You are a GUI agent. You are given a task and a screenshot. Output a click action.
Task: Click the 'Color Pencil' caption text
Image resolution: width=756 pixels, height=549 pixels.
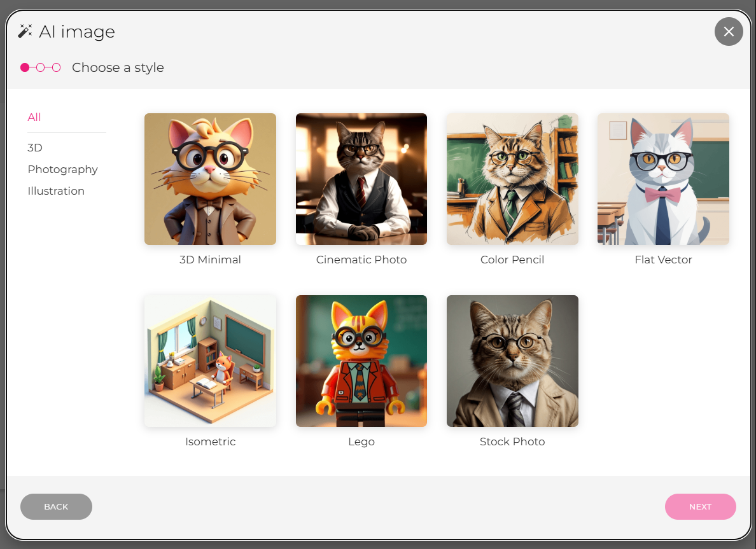pos(512,260)
